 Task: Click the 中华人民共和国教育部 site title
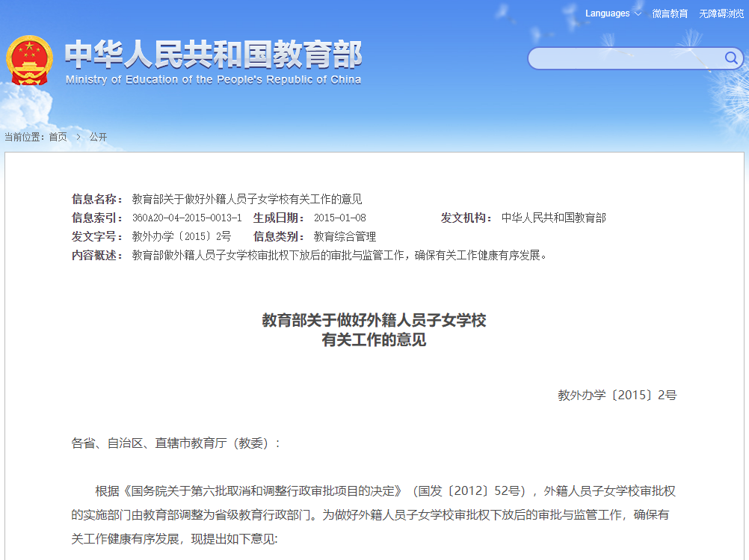[x=213, y=55]
